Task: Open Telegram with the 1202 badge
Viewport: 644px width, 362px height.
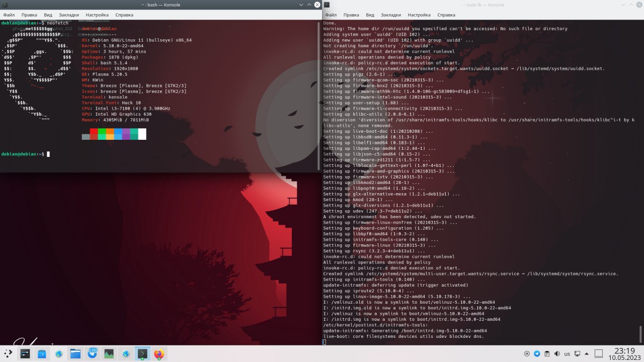Action: coord(93,354)
